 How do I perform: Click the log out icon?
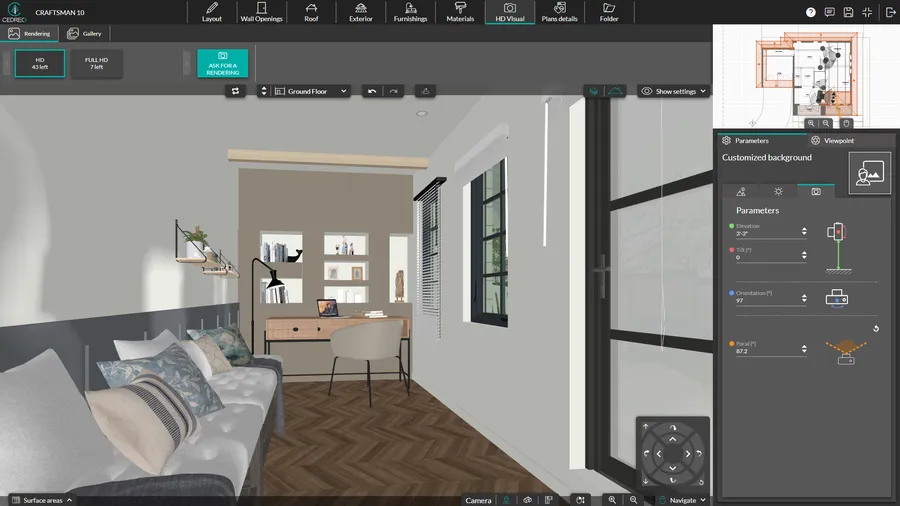click(890, 12)
